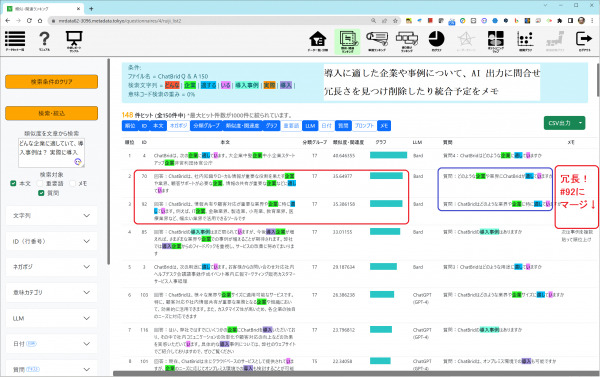Select the highlighted similarity ranking icon
Image resolution: width=600 pixels, height=377 pixels.
point(347,41)
